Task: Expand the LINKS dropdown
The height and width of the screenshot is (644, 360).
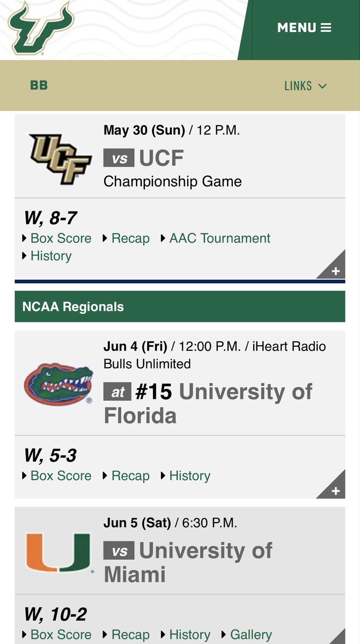Action: click(x=305, y=86)
